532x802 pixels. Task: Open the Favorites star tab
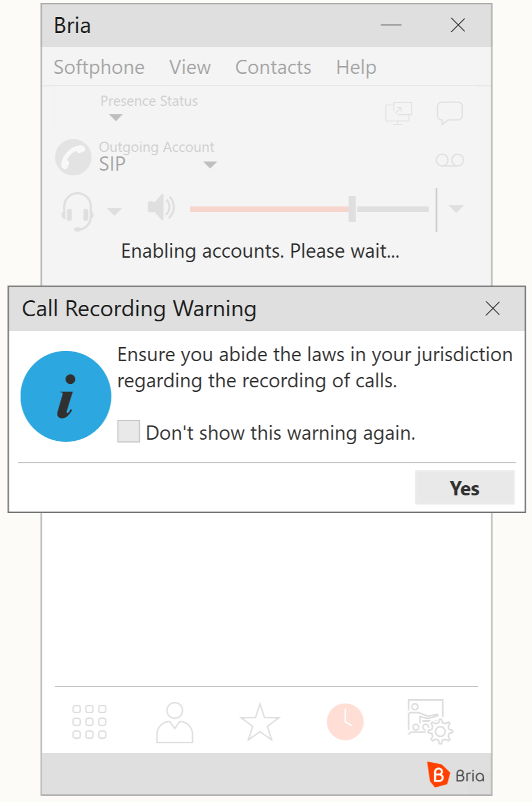[x=260, y=722]
